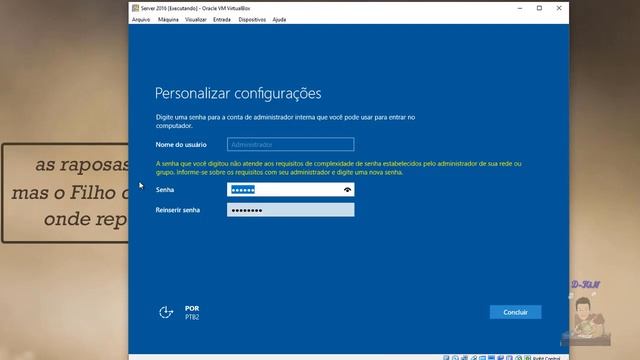640x360 pixels.
Task: Click the Concluir button
Action: click(x=516, y=312)
